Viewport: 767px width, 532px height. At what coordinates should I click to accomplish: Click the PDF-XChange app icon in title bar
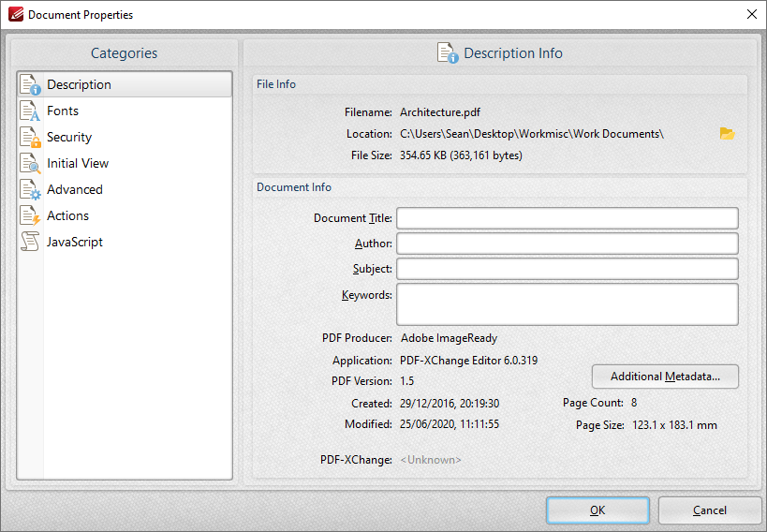click(x=16, y=14)
